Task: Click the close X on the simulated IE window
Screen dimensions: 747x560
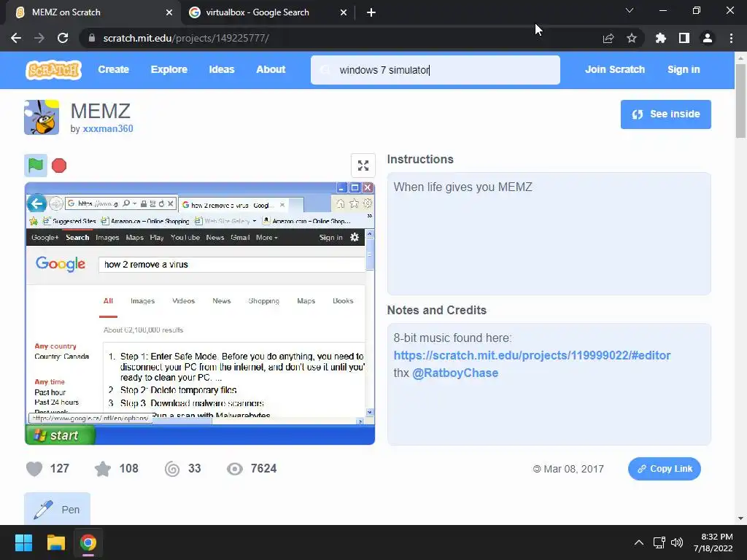Action: click(368, 188)
